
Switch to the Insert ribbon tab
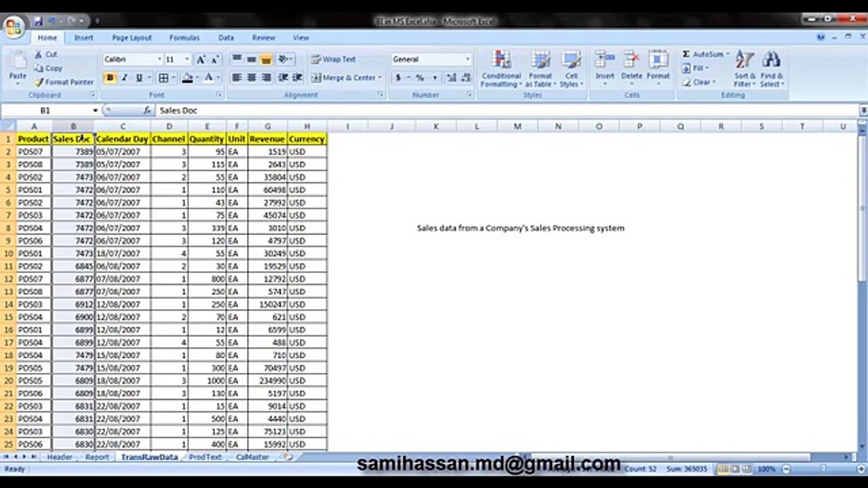(84, 38)
